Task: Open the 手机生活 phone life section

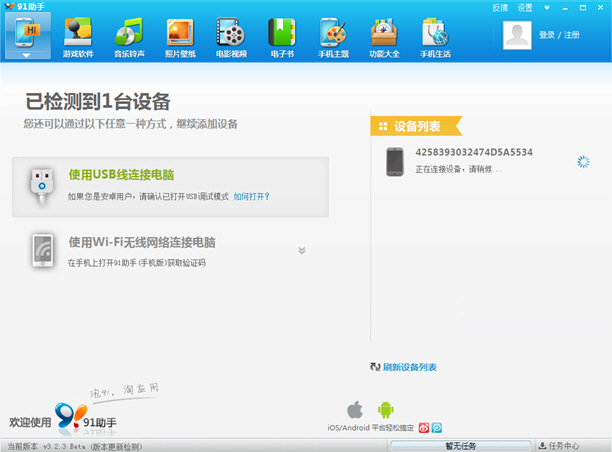Action: click(x=435, y=38)
